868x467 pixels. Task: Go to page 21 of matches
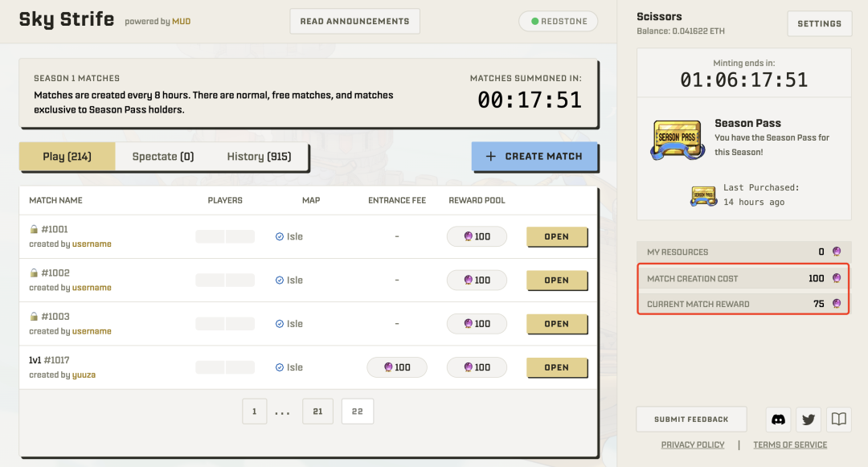point(317,411)
